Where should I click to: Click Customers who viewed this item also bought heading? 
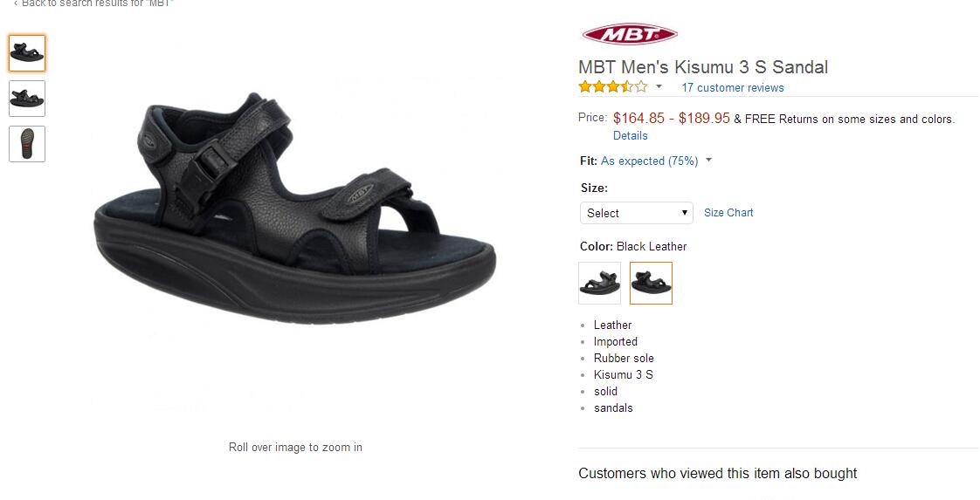click(717, 473)
